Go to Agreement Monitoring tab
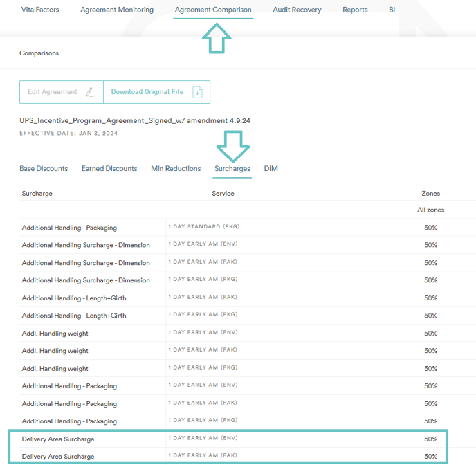476x465 pixels. pyautogui.click(x=117, y=10)
